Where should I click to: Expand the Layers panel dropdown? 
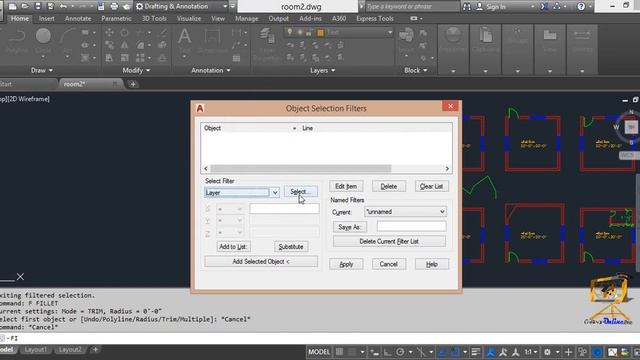pyautogui.click(x=322, y=70)
